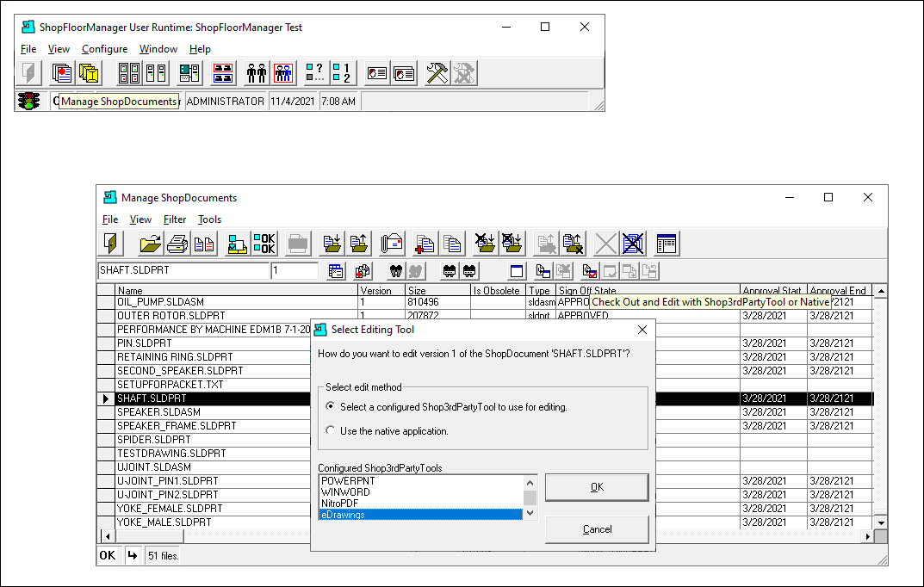Click the copy documents icon beside red plus

[x=452, y=244]
